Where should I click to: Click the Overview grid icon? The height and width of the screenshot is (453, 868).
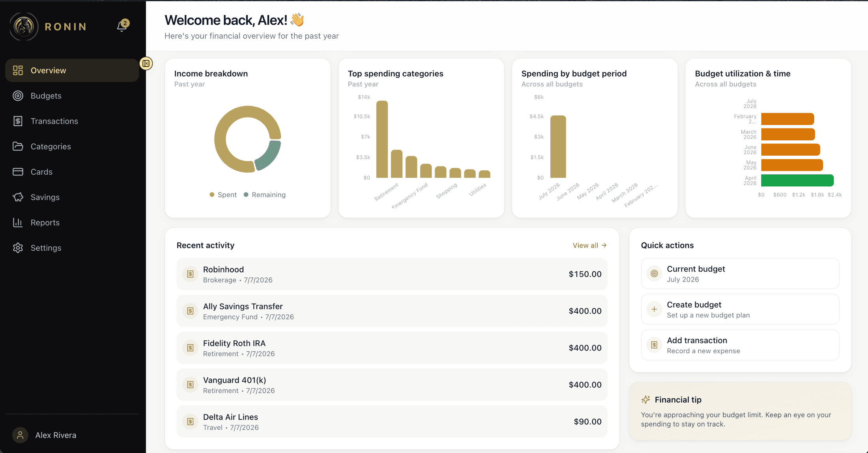pos(18,70)
